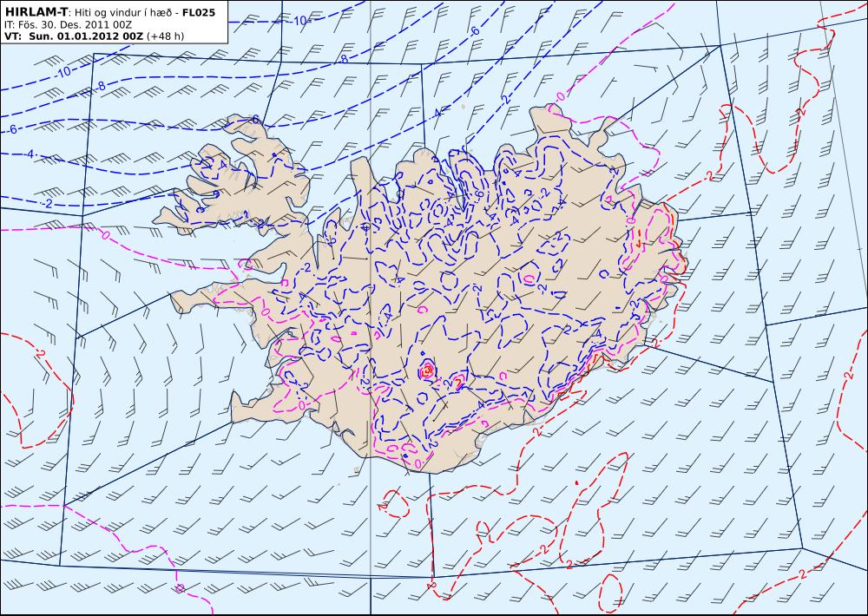Select the (+48 h) forecast offset text
Screen dimensions: 868x616
pos(166,36)
